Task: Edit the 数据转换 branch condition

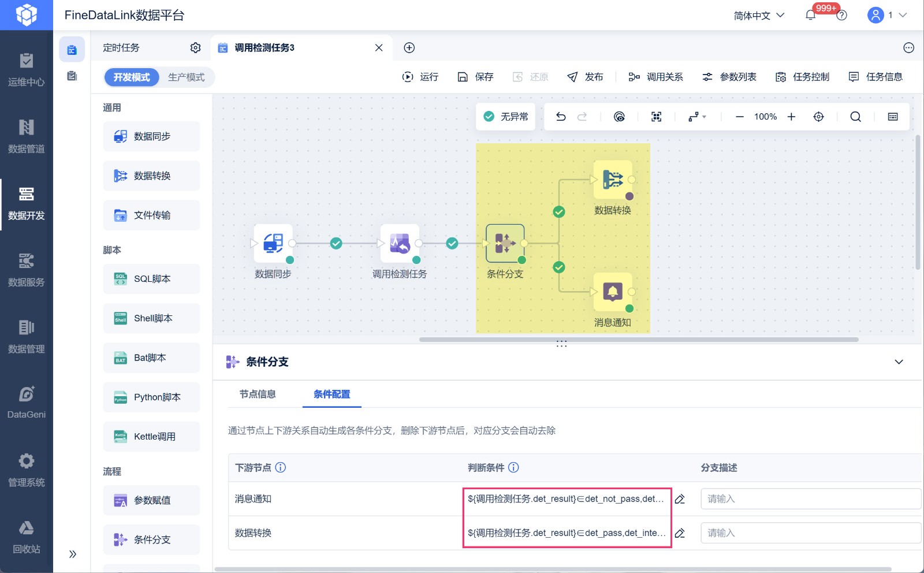Action: pos(680,533)
